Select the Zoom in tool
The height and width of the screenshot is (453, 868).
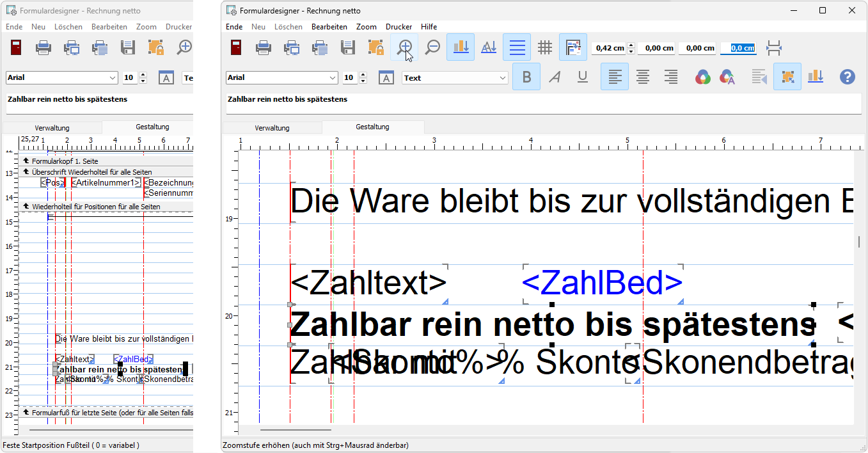click(x=404, y=47)
